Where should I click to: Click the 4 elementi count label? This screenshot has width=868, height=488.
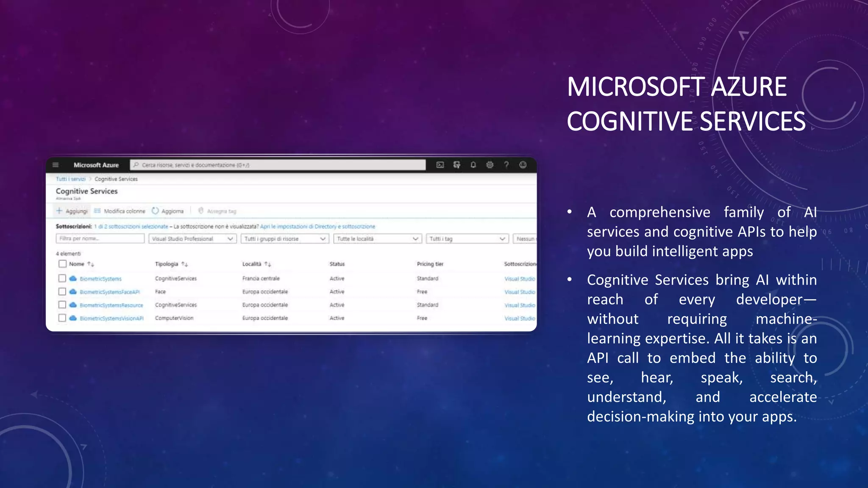pos(68,254)
